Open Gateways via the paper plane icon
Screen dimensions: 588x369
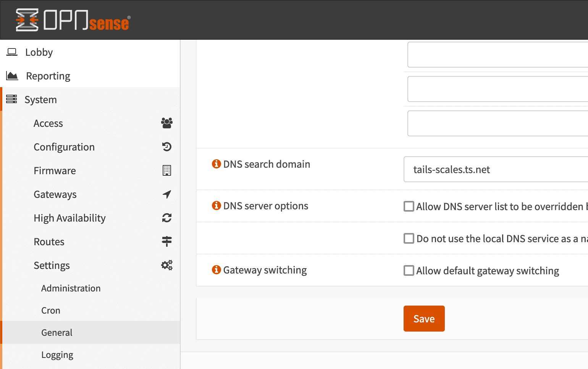[167, 194]
